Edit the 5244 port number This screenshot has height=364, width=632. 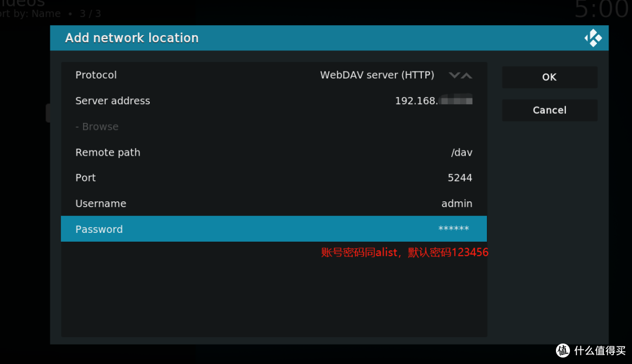pyautogui.click(x=459, y=178)
